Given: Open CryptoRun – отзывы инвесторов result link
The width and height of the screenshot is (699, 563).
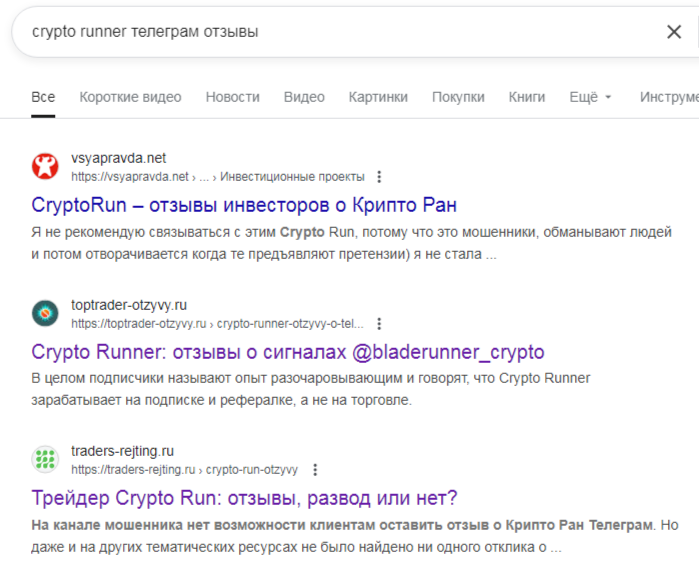Looking at the screenshot, I should 244,205.
